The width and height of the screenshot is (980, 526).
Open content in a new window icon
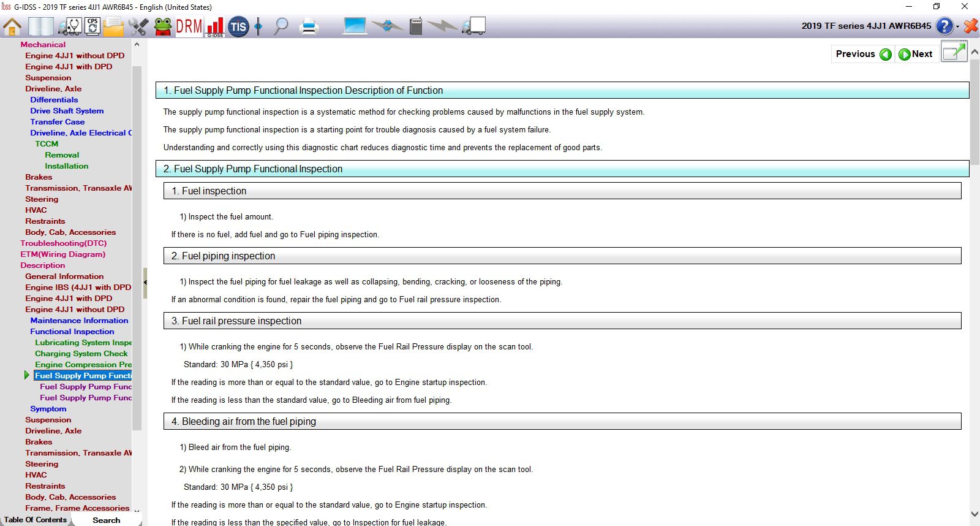pyautogui.click(x=954, y=53)
